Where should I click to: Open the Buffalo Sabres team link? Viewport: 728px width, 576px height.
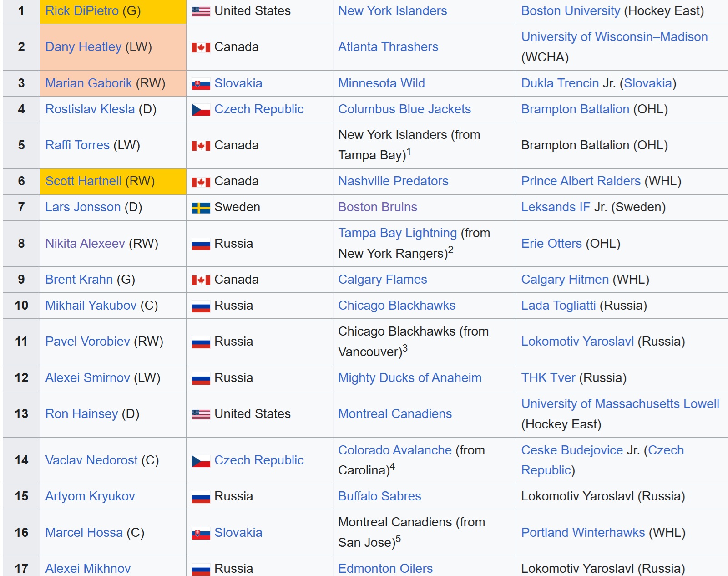pos(379,496)
